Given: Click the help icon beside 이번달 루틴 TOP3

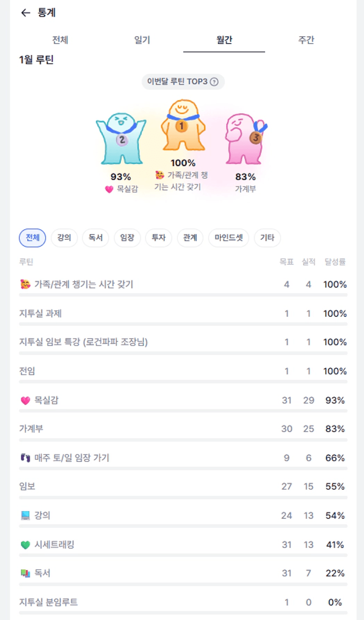Looking at the screenshot, I should coord(214,82).
